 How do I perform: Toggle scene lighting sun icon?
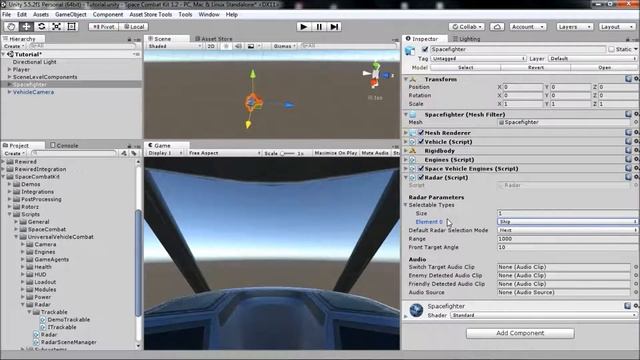pos(226,46)
